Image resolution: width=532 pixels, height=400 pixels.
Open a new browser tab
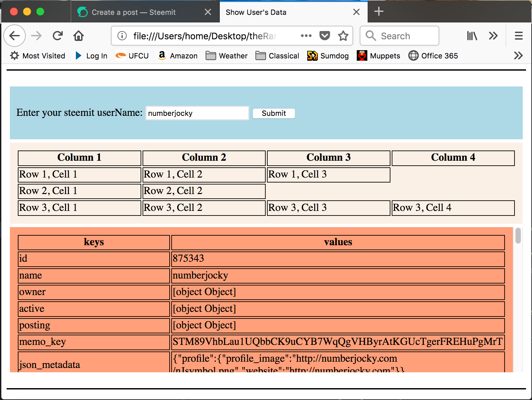click(379, 12)
